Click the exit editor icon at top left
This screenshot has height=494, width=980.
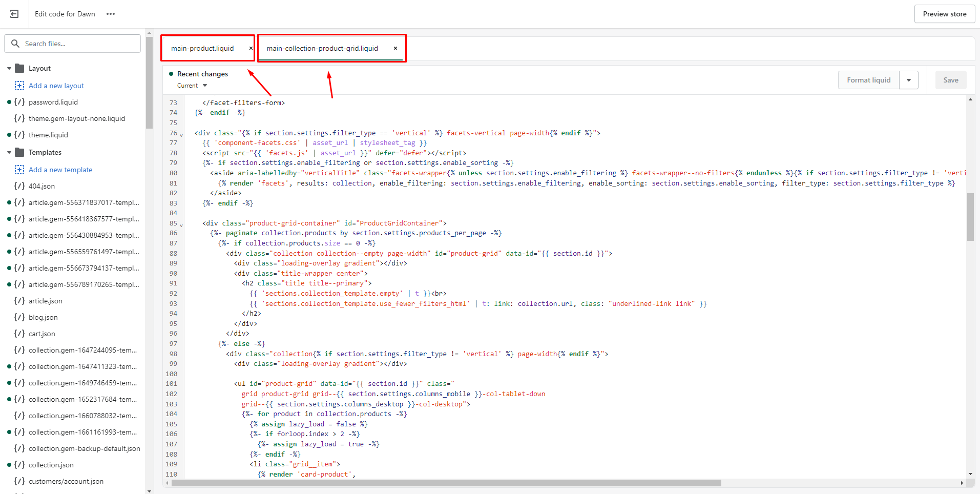pyautogui.click(x=14, y=14)
